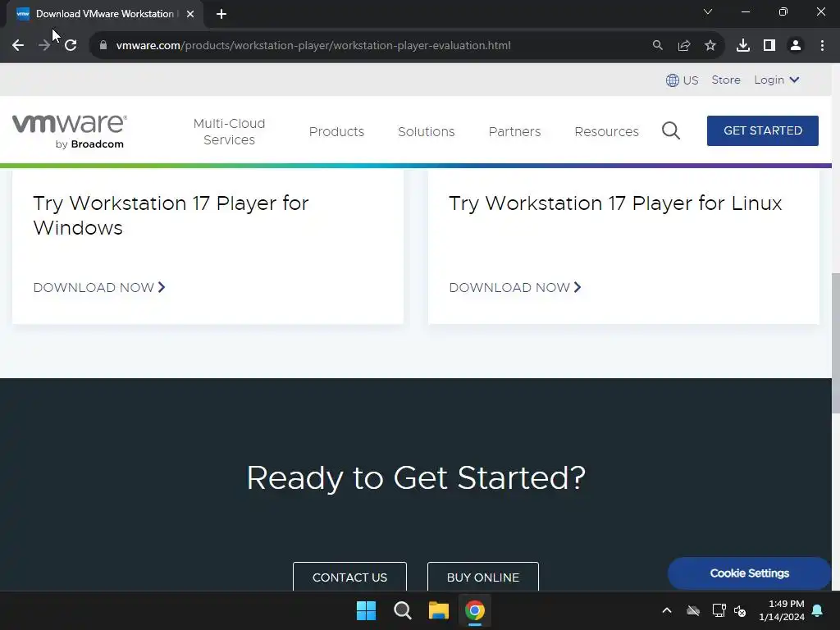Open Windows Start menu
Viewport: 840px width, 630px height.
[x=367, y=610]
